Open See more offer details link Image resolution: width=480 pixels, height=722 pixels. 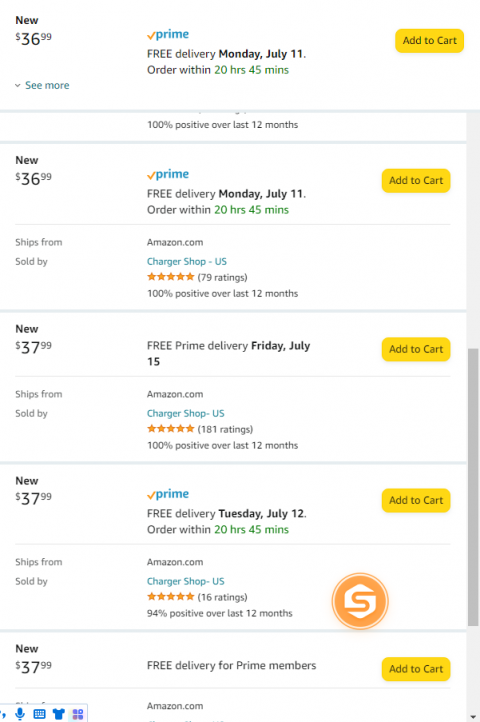click(47, 85)
